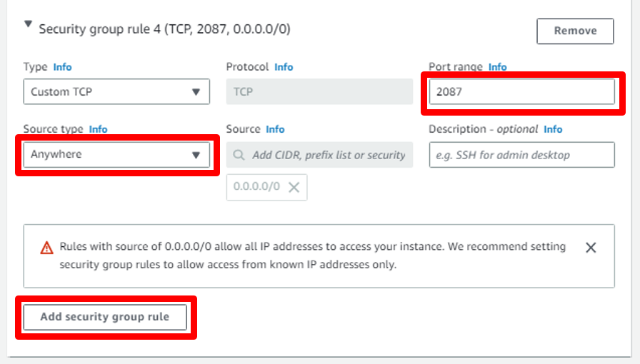Image resolution: width=640 pixels, height=364 pixels.
Task: Click the magnifier icon in the Source field
Action: [x=239, y=155]
